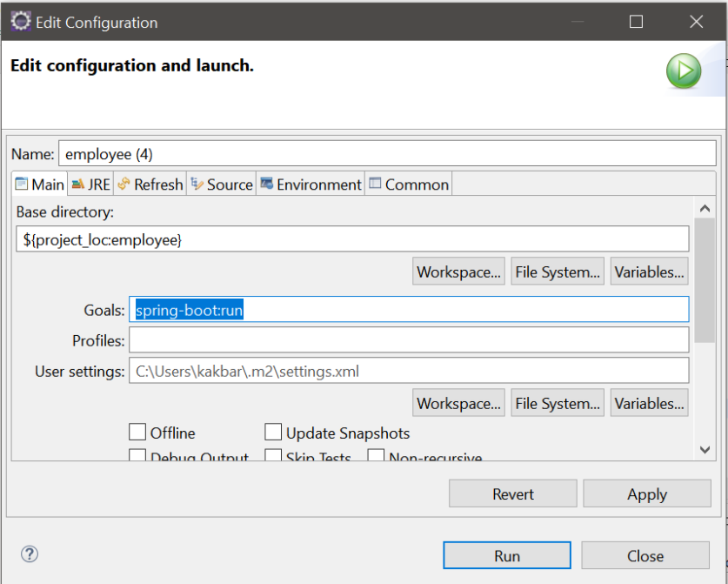Enable the Skip Tests checkbox
The image size is (728, 584).
273,455
